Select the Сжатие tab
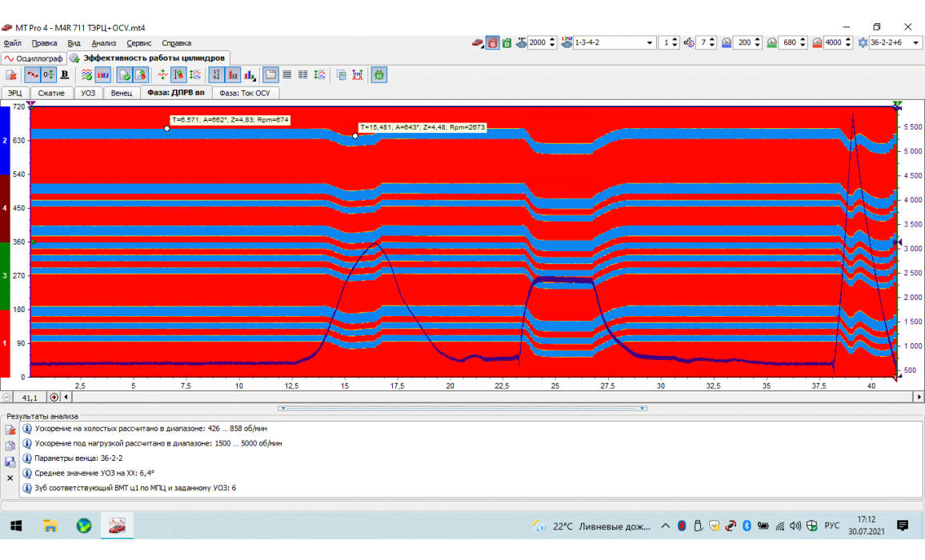This screenshot has width=925, height=560. click(51, 93)
